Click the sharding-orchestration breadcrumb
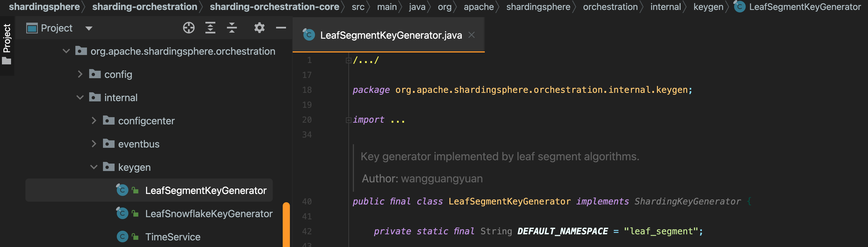 coord(145,7)
